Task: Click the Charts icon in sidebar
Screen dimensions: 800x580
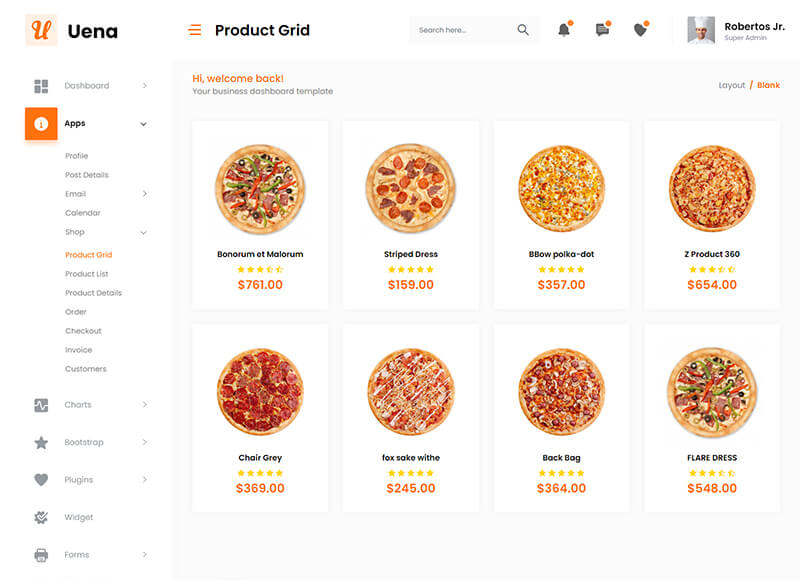Action: click(41, 405)
